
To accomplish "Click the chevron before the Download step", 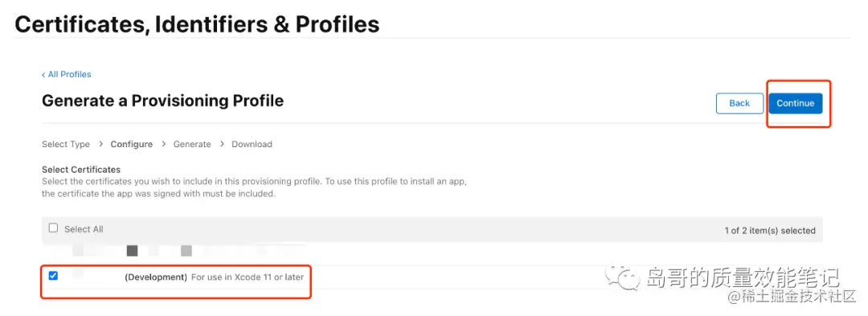I will 222,144.
